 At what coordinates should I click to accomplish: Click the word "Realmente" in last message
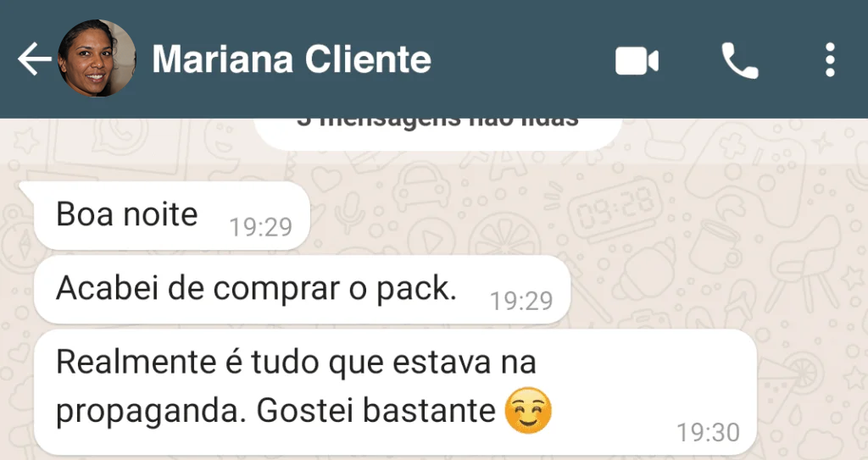click(x=136, y=362)
